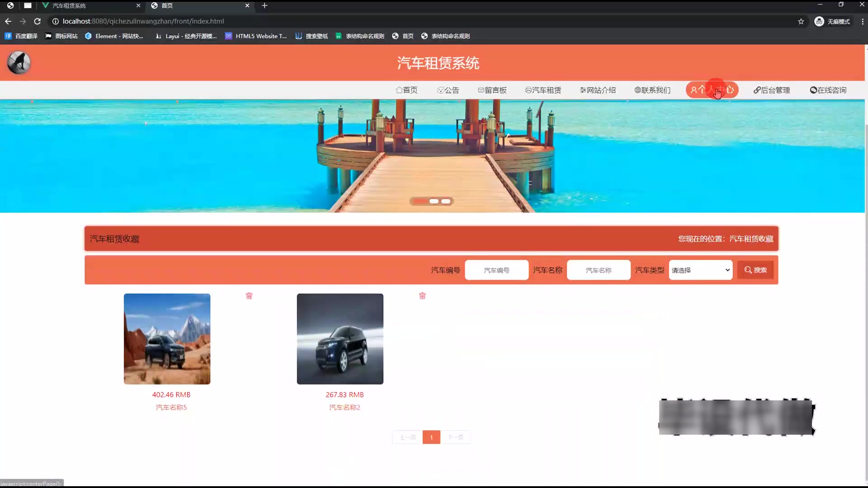The height and width of the screenshot is (488, 868).
Task: Go back using browser back arrow
Action: click(8, 21)
